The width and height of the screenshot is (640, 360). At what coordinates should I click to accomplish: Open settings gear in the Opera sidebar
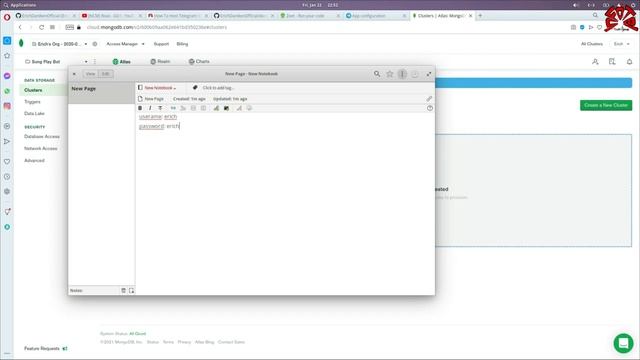coord(7,191)
